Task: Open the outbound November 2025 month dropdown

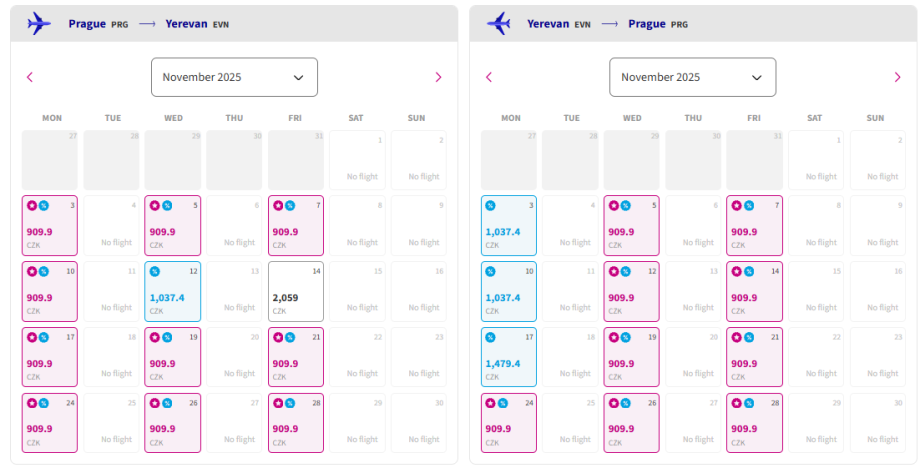Action: click(234, 77)
